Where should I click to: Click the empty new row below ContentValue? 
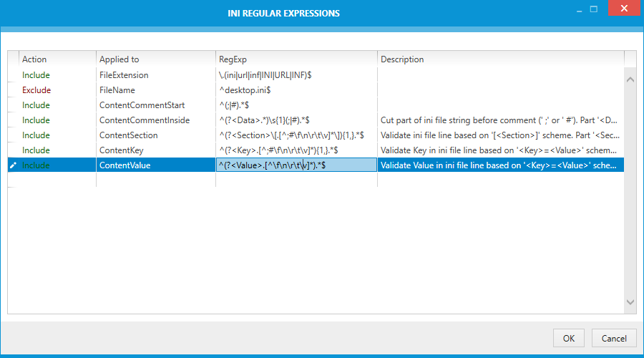(296, 180)
